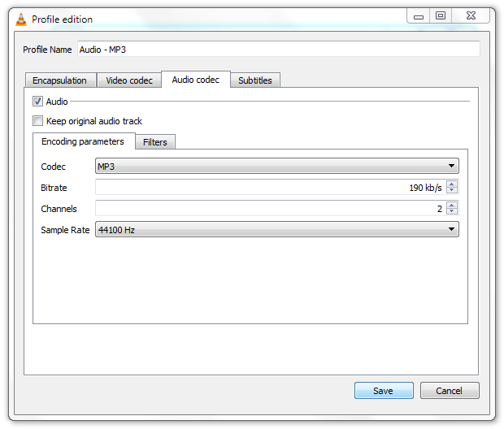The height and width of the screenshot is (429, 504).
Task: Cancel profile editing
Action: (450, 391)
